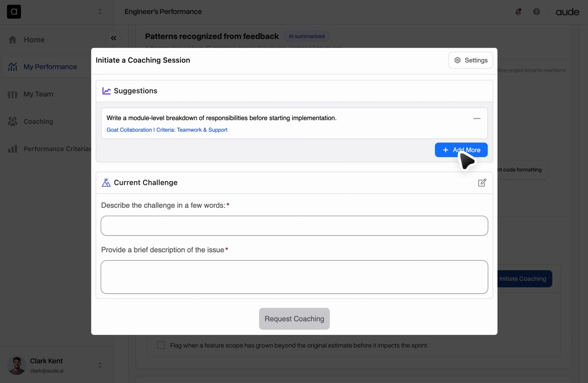The width and height of the screenshot is (588, 383).
Task: Click the notification bell icon
Action: (x=518, y=12)
